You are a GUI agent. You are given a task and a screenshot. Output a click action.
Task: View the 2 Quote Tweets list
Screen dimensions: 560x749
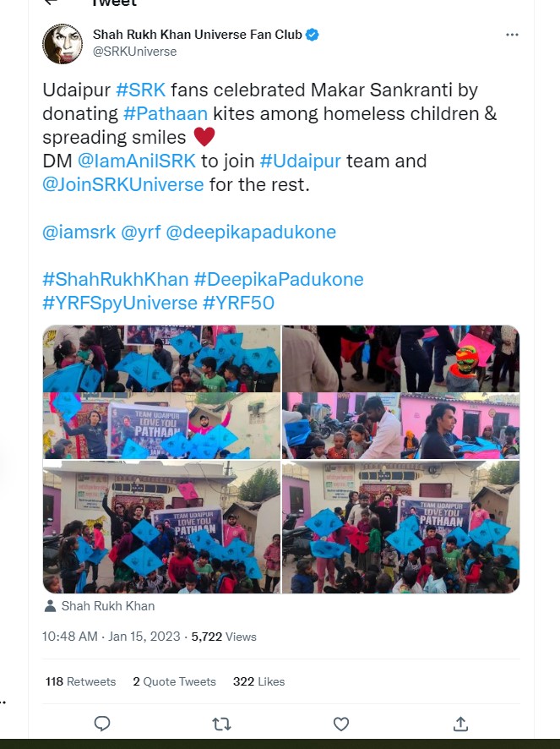[174, 681]
